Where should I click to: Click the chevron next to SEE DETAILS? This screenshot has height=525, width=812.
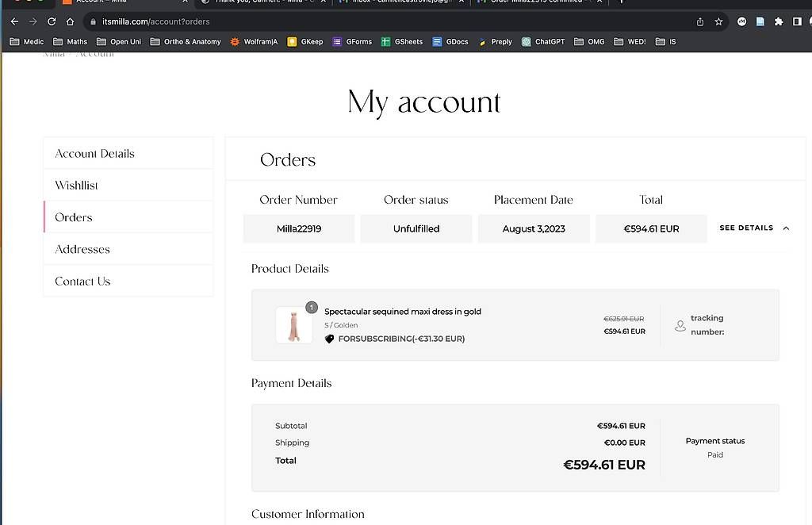click(786, 228)
